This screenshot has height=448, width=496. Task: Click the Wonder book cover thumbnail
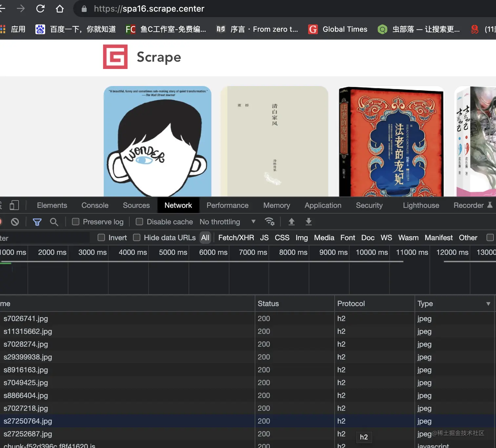[x=157, y=141]
